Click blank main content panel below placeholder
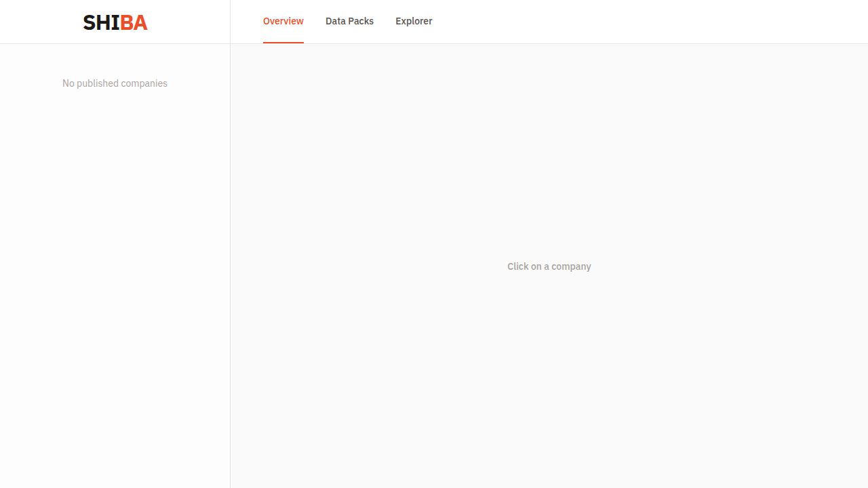 549,380
